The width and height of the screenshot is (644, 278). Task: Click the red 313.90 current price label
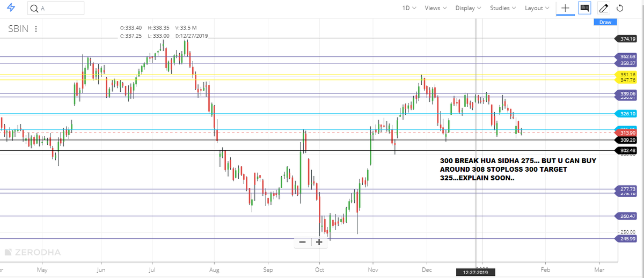[x=627, y=133]
